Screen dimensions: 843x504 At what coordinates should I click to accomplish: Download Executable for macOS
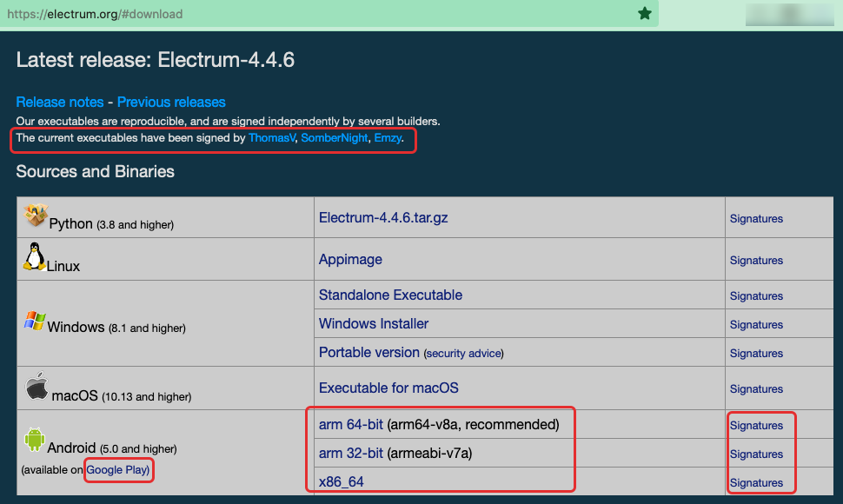(x=388, y=388)
